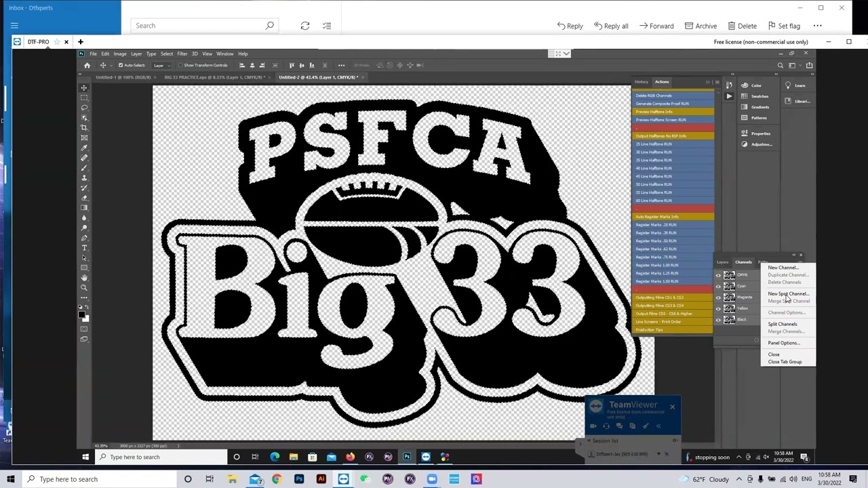Open More options ellipsis in Mail

click(x=817, y=26)
